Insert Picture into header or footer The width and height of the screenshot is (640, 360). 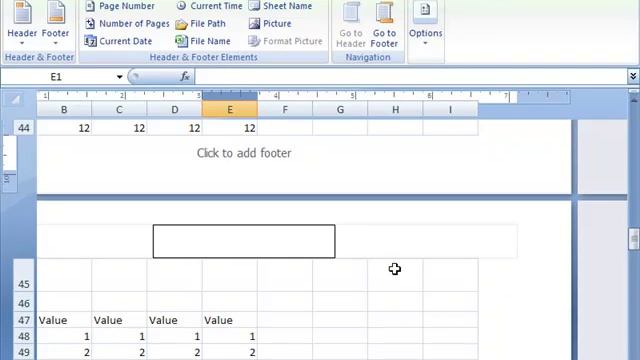pyautogui.click(x=270, y=24)
